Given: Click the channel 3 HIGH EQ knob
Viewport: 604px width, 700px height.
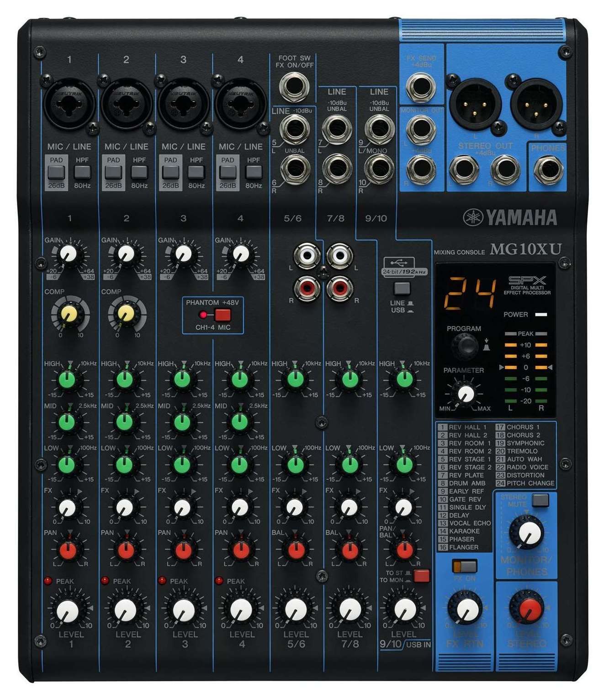Looking at the screenshot, I should pos(182,379).
